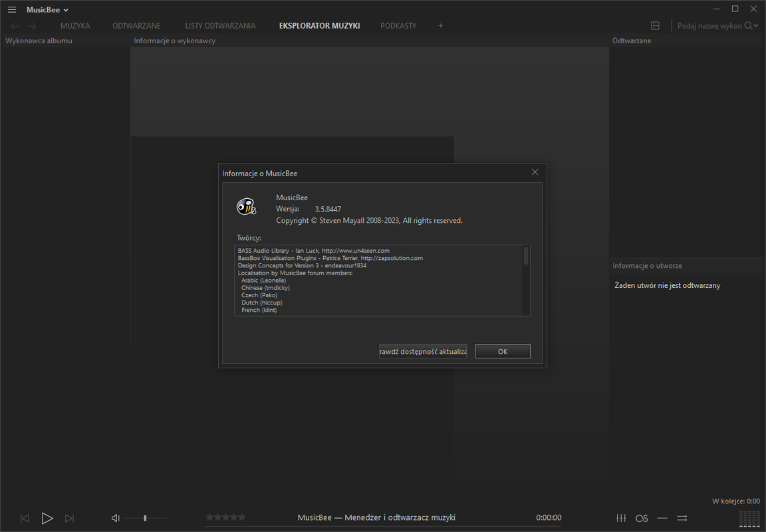Click the Odtwarzane panel header
The height and width of the screenshot is (532, 766).
[632, 41]
